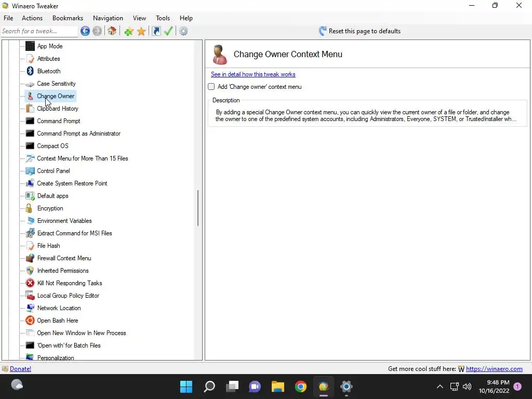The image size is (532, 399).
Task: Click the Donate! link
Action: click(20, 369)
